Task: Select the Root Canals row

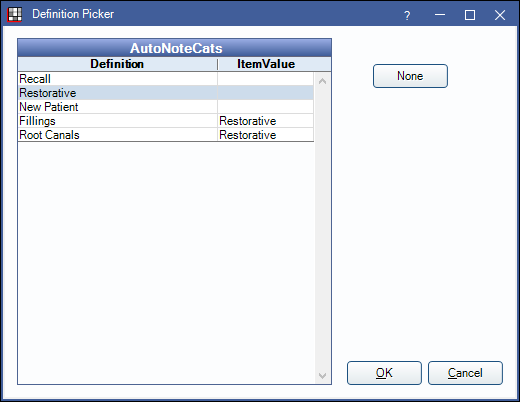Action: (166, 135)
